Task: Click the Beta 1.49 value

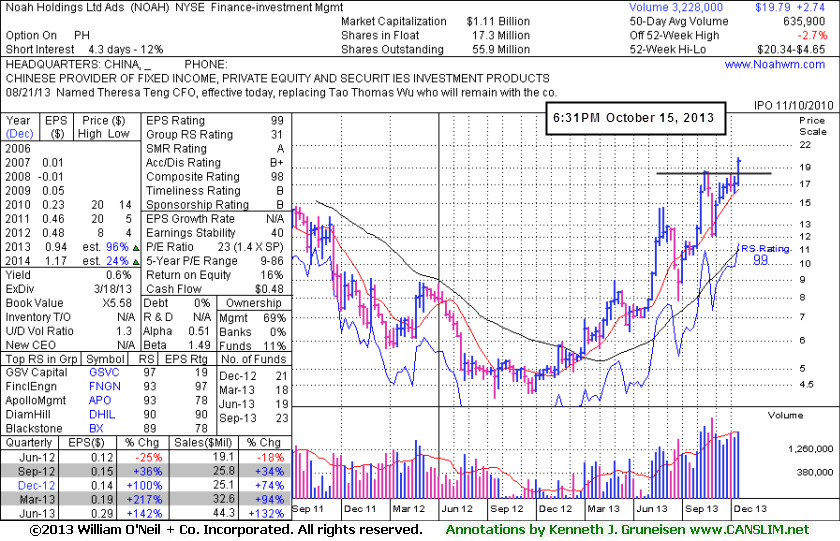Action: click(199, 345)
